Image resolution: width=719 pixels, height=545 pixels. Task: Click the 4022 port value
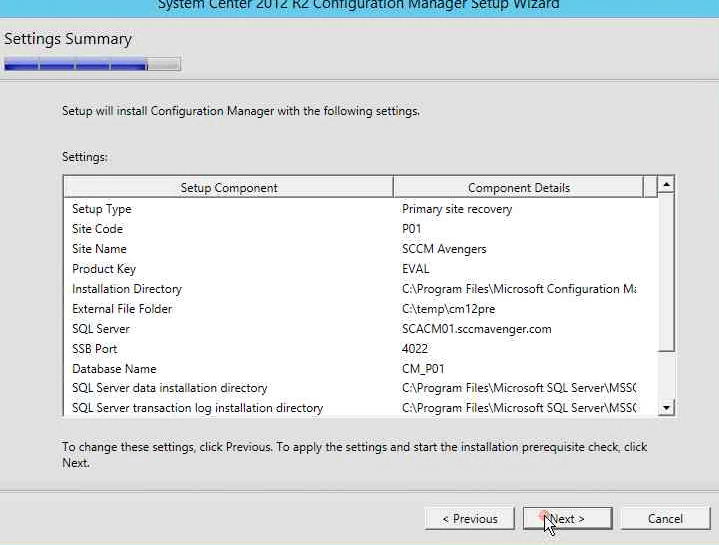click(x=415, y=349)
